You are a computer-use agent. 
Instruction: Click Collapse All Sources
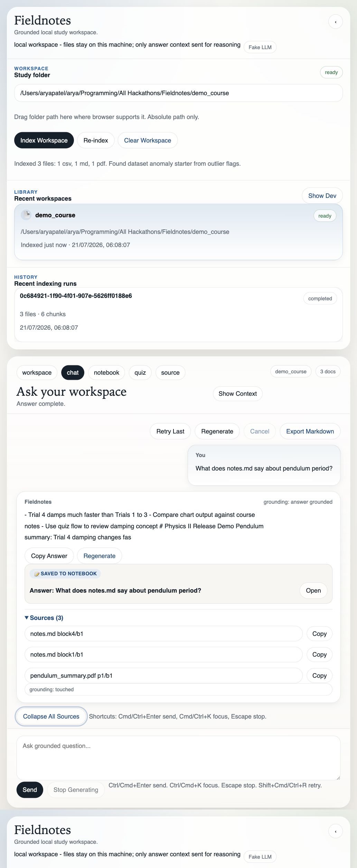(x=51, y=716)
